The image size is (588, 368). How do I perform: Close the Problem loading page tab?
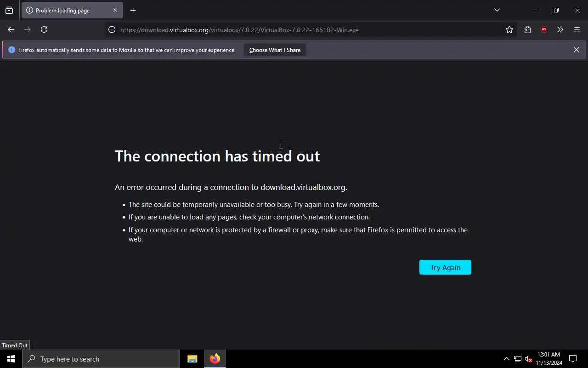pyautogui.click(x=115, y=10)
